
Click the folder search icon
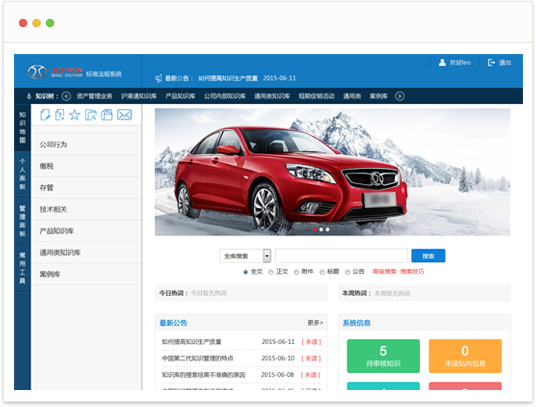91,115
